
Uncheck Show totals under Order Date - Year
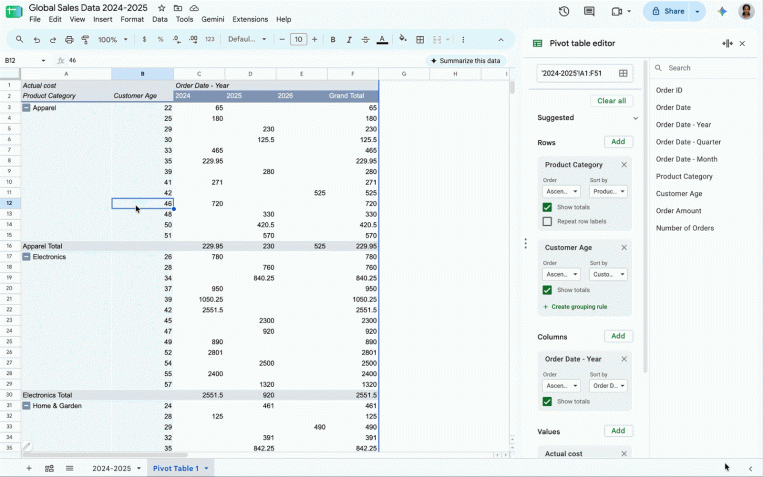click(547, 402)
